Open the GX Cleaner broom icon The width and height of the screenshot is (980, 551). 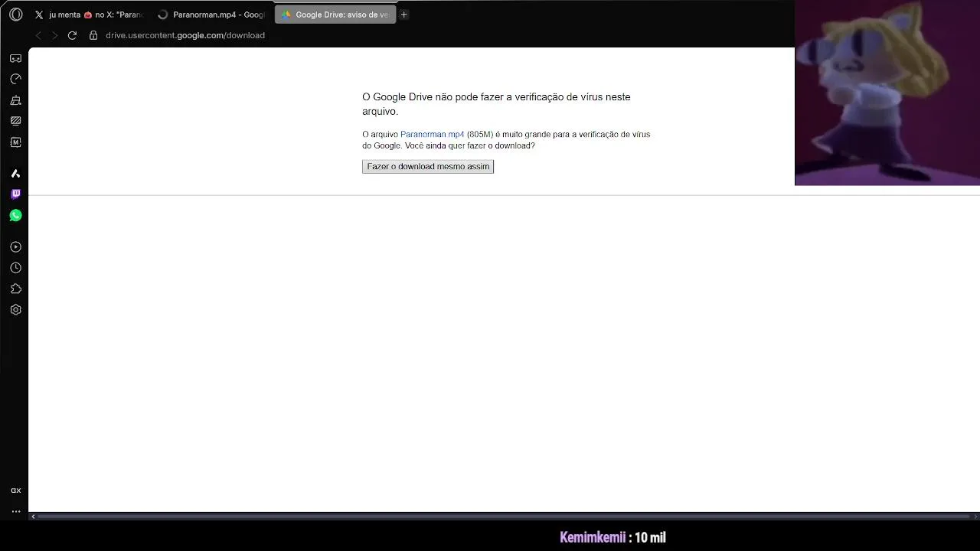tap(15, 100)
